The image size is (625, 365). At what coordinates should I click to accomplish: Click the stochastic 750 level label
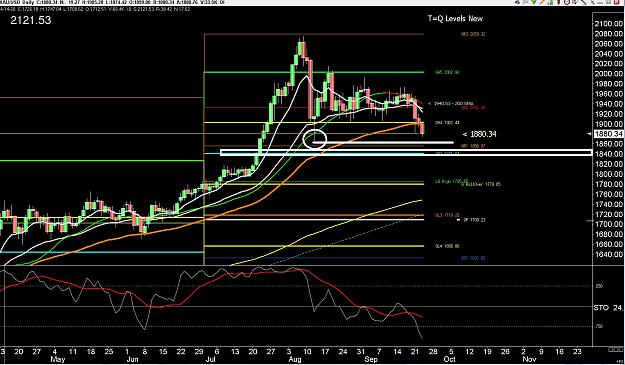point(599,326)
